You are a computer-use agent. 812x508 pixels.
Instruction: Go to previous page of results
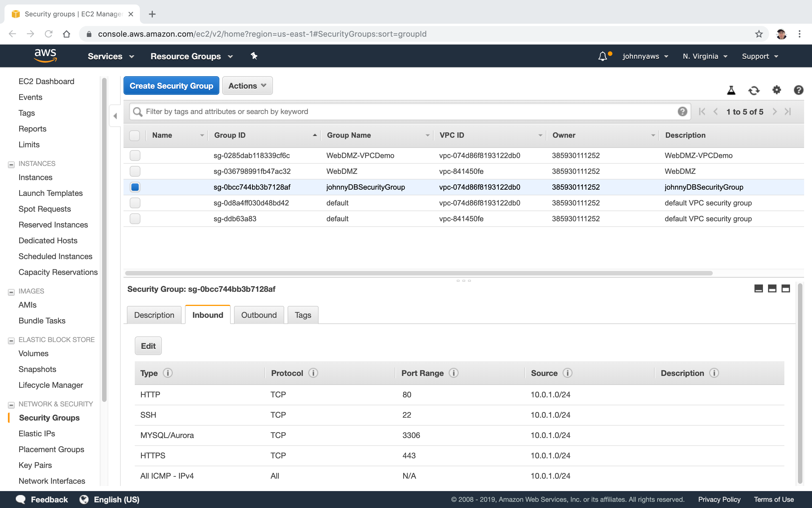click(715, 111)
